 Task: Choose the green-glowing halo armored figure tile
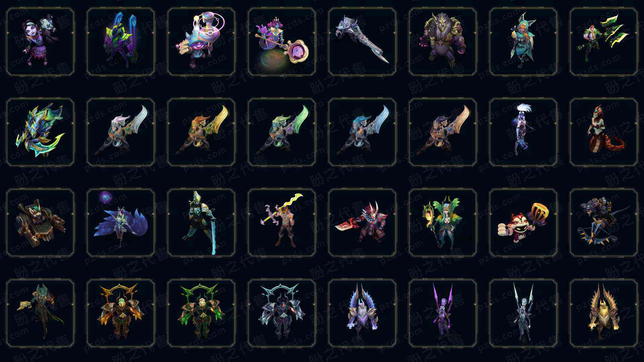201,313
